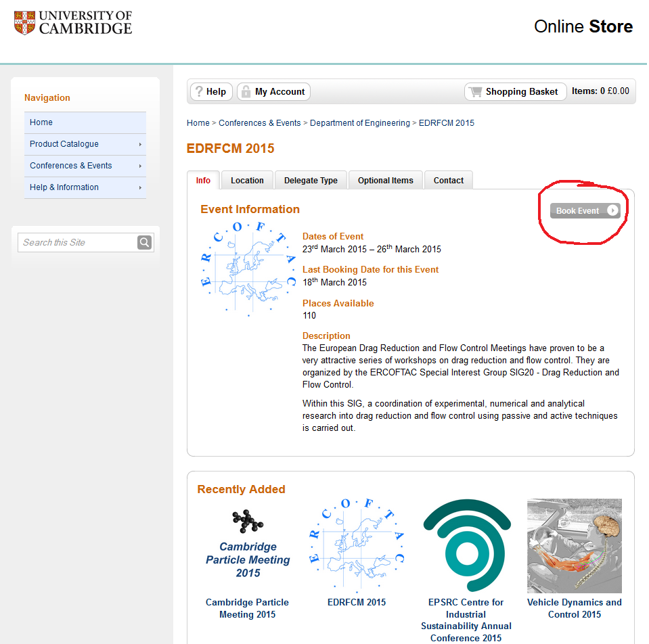Screen dimensions: 649x644
Task: Open the Cambridge Particle Meeting 2015 thumbnail
Action: pyautogui.click(x=248, y=545)
